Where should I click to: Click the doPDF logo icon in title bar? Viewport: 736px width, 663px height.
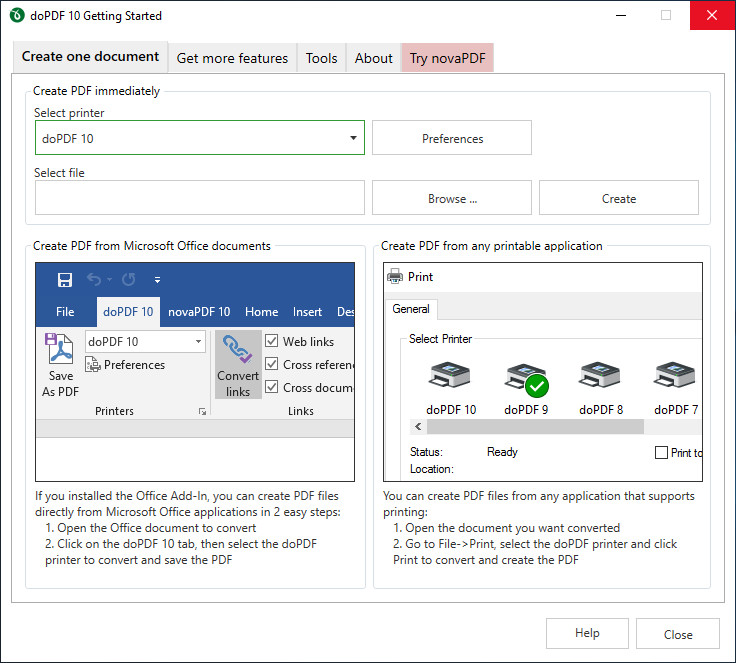(17, 15)
